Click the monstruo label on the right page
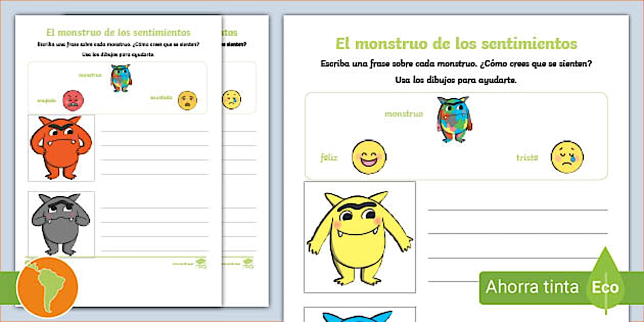 (403, 114)
